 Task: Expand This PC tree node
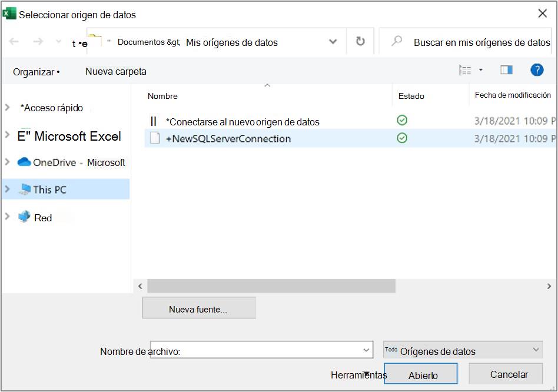(7, 189)
